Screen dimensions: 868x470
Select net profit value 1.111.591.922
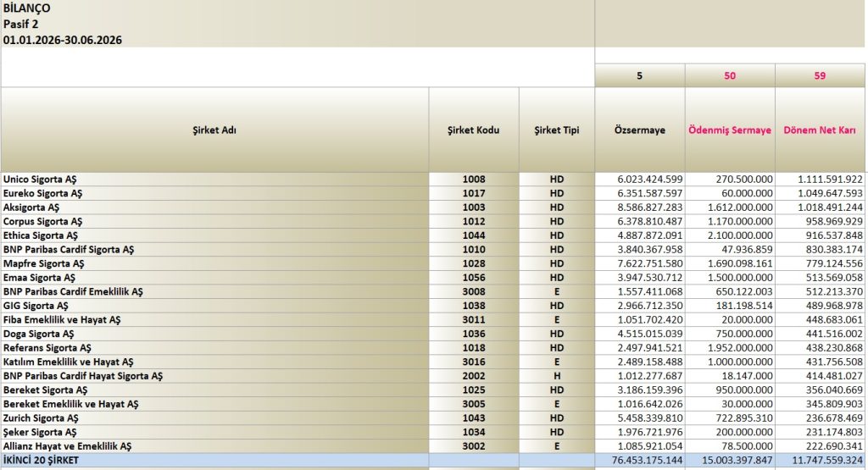[x=821, y=180]
